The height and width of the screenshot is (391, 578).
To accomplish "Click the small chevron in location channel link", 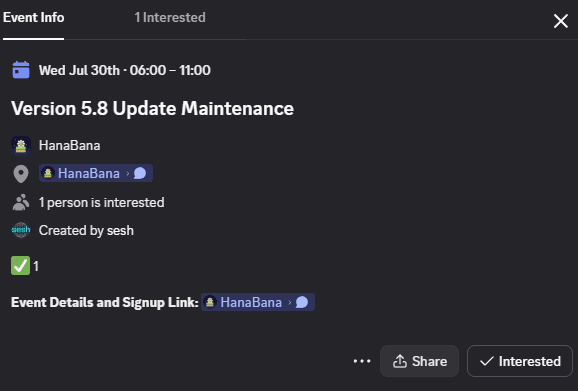I will point(128,173).
